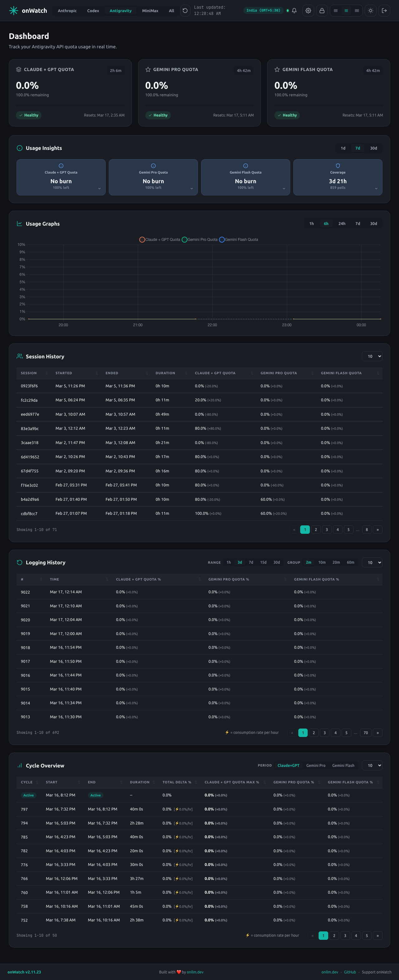Go to Cycle Overview page 5
399x980 pixels.
367,935
